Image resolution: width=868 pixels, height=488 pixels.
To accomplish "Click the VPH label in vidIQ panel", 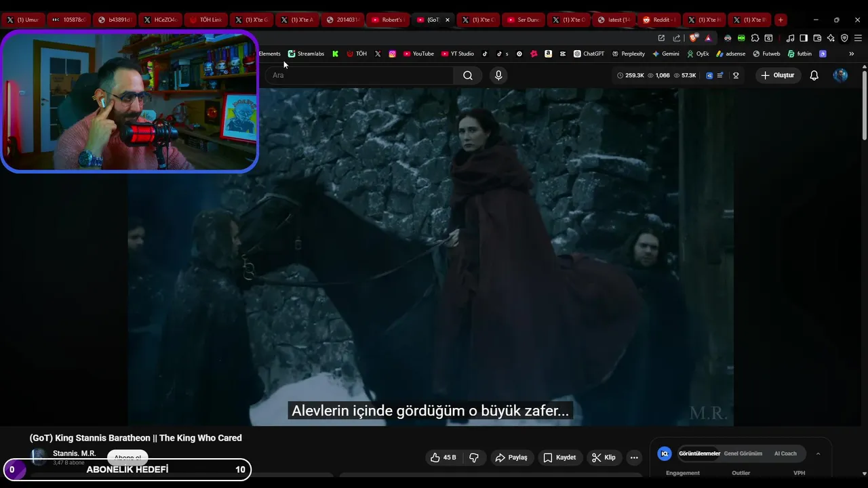I will [800, 473].
